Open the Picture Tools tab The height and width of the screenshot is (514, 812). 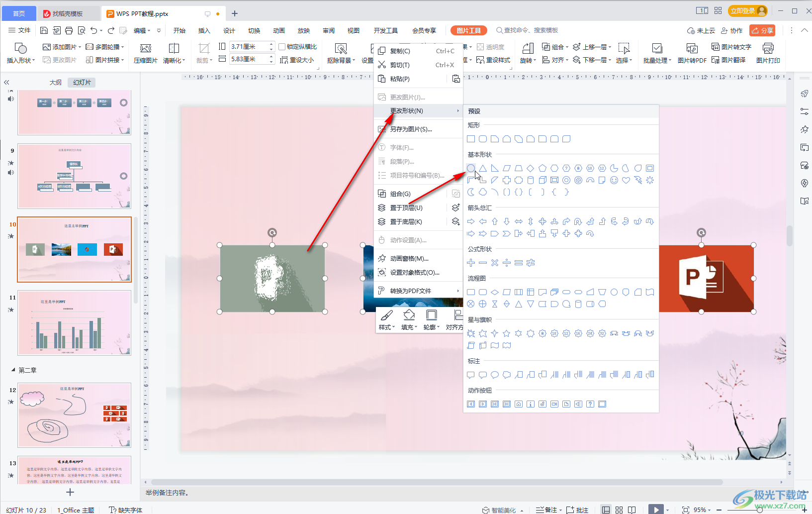(x=469, y=30)
